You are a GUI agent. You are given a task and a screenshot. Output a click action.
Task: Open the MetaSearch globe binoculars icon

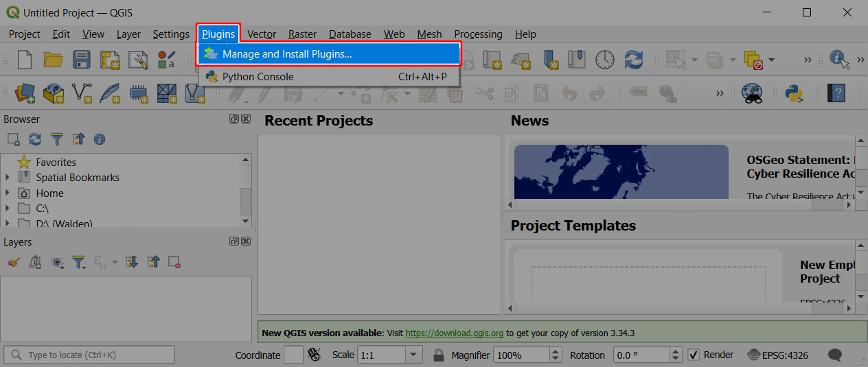click(753, 93)
